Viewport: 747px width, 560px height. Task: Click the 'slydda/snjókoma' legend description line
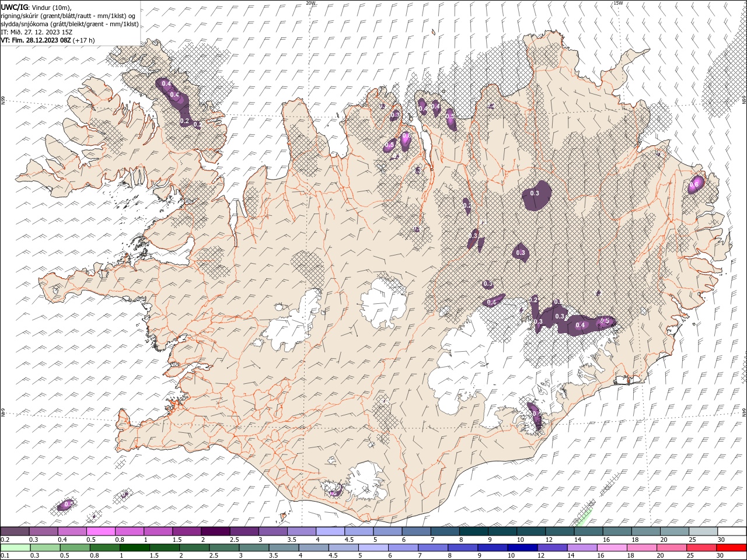[69, 24]
